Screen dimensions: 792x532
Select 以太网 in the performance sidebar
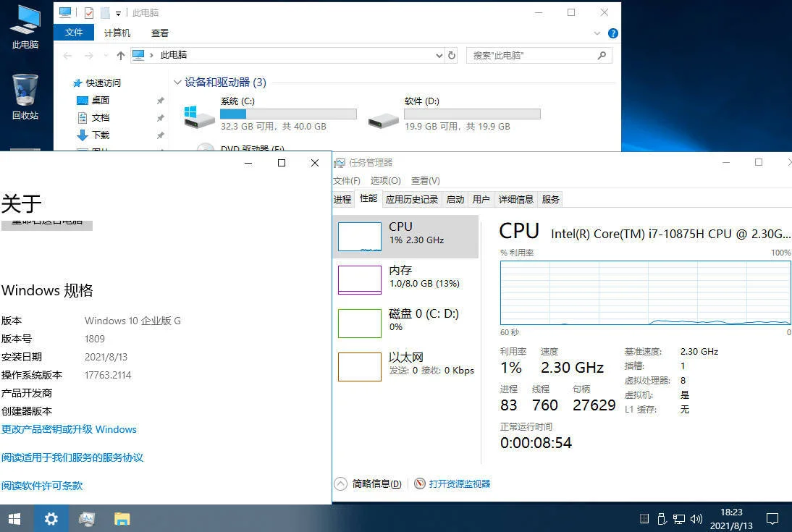coord(405,363)
